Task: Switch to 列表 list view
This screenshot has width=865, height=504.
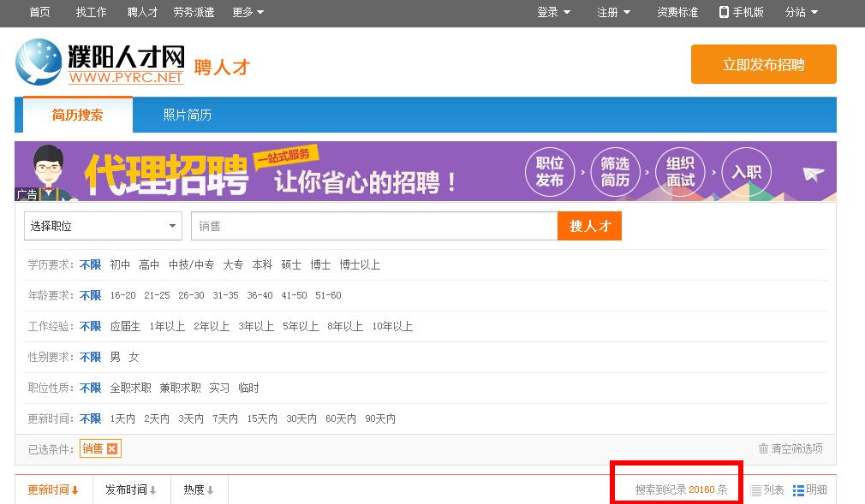Action: [767, 489]
